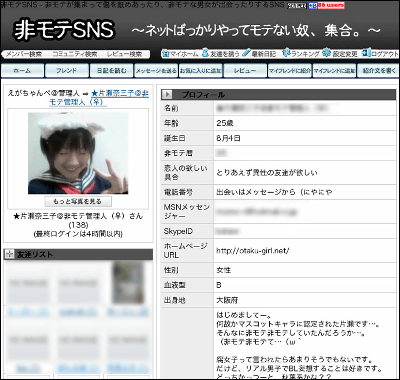
Task: Click the 血液型 label cell
Action: click(187, 285)
